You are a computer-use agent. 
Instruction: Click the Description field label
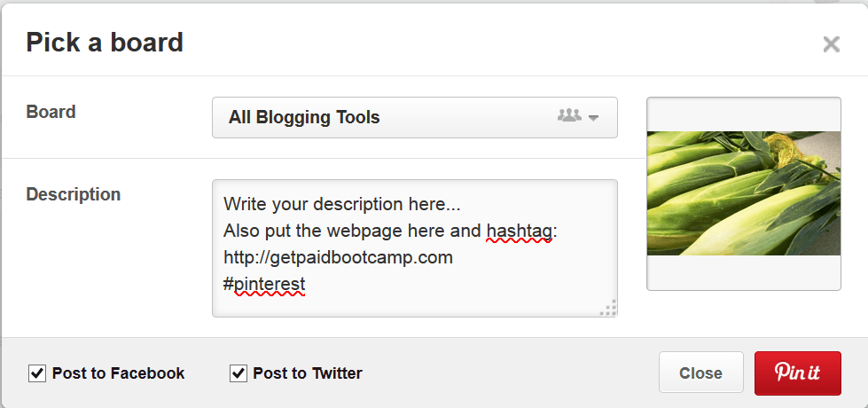[74, 194]
